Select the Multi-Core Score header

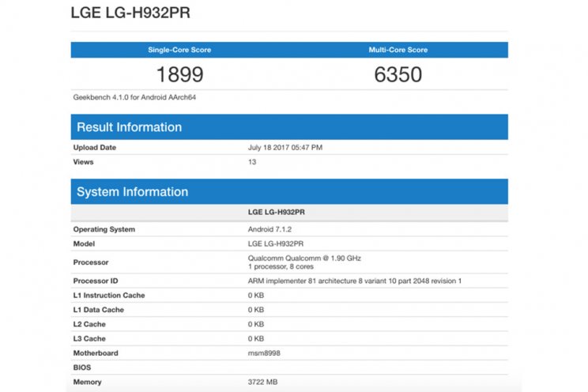[398, 50]
